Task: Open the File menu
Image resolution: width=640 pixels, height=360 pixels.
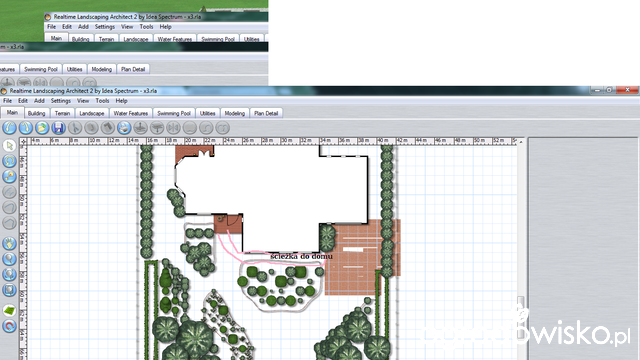Action: click(x=7, y=101)
